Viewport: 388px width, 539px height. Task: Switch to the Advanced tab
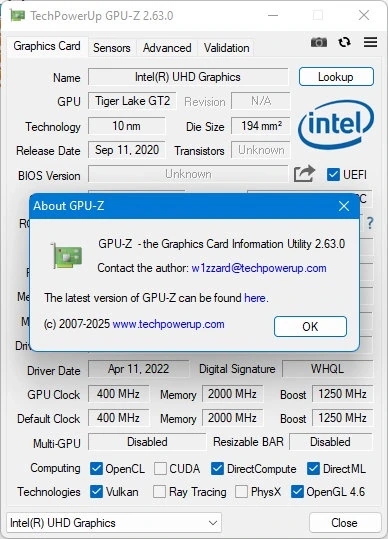point(167,48)
